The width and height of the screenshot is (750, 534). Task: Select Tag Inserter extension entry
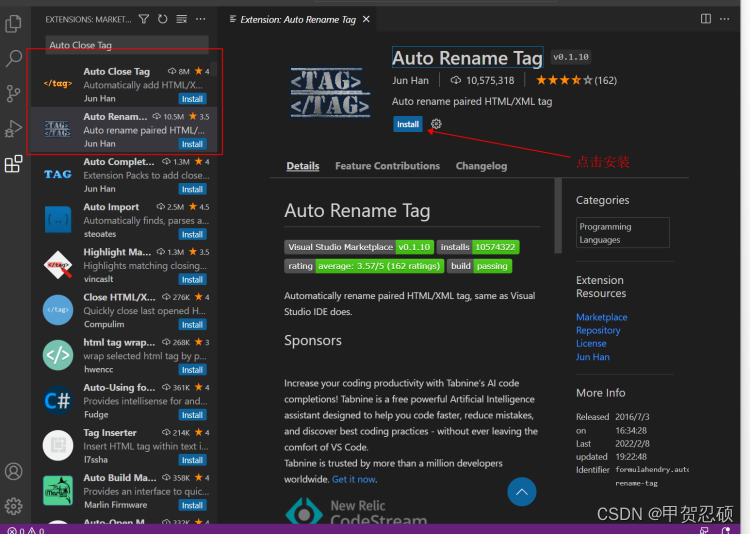click(124, 445)
